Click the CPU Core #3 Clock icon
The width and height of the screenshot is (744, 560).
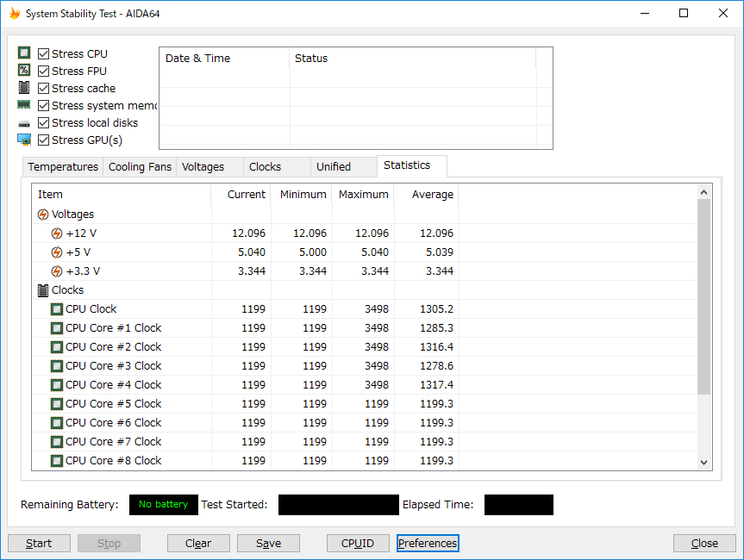56,366
